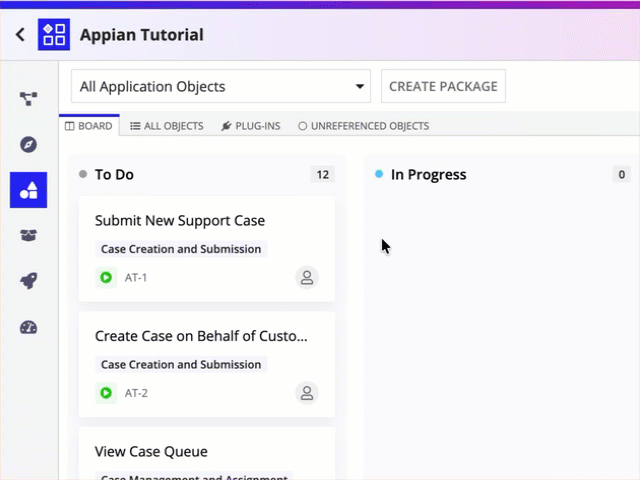Click the AT-1 story ID
Image resolution: width=640 pixels, height=480 pixels.
pos(136,278)
